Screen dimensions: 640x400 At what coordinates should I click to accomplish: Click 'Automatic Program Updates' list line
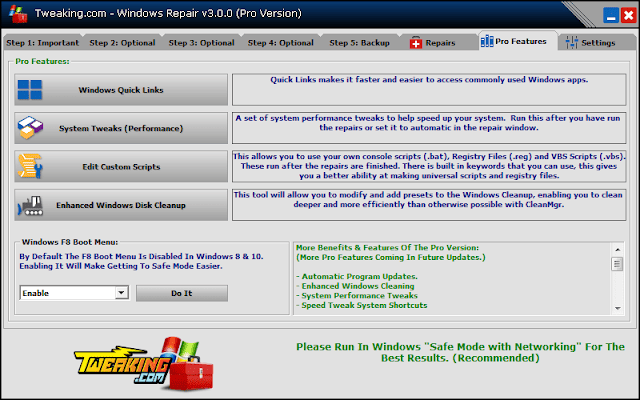pyautogui.click(x=357, y=276)
